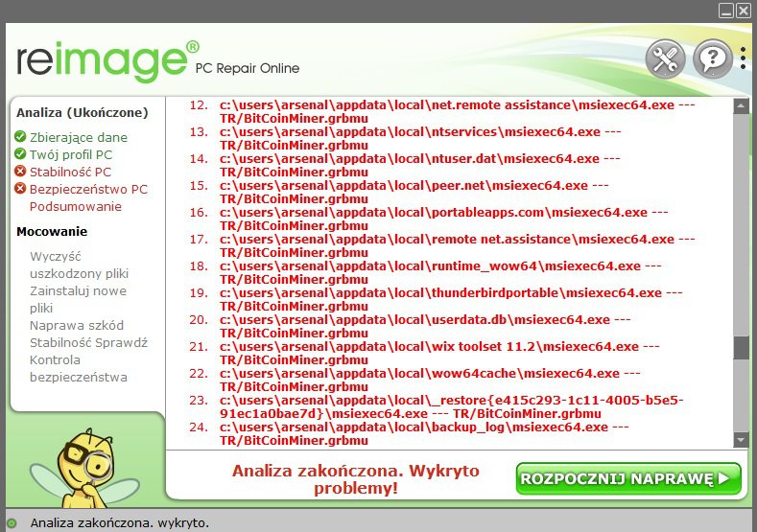Click the reimage logo
This screenshot has height=532, width=757.
107,61
